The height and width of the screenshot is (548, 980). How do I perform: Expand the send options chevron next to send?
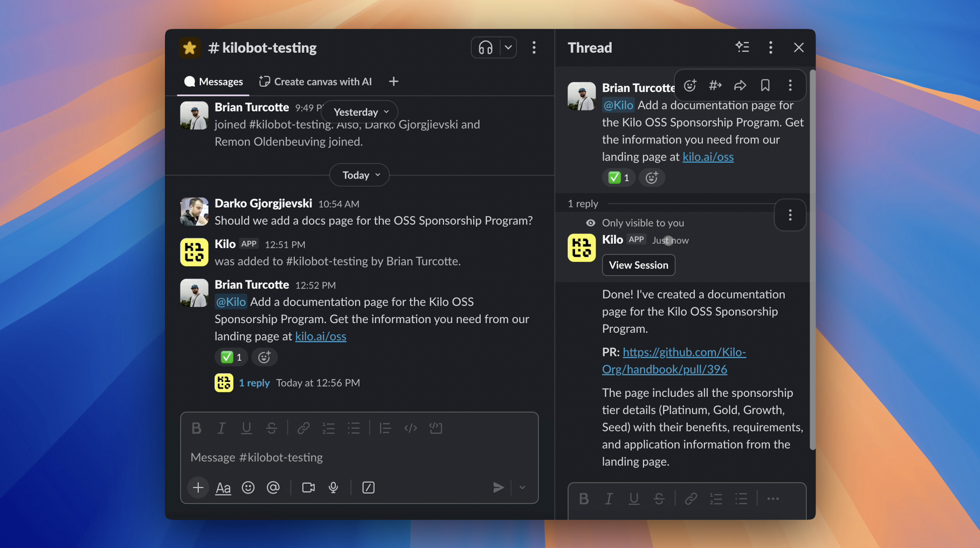(521, 487)
